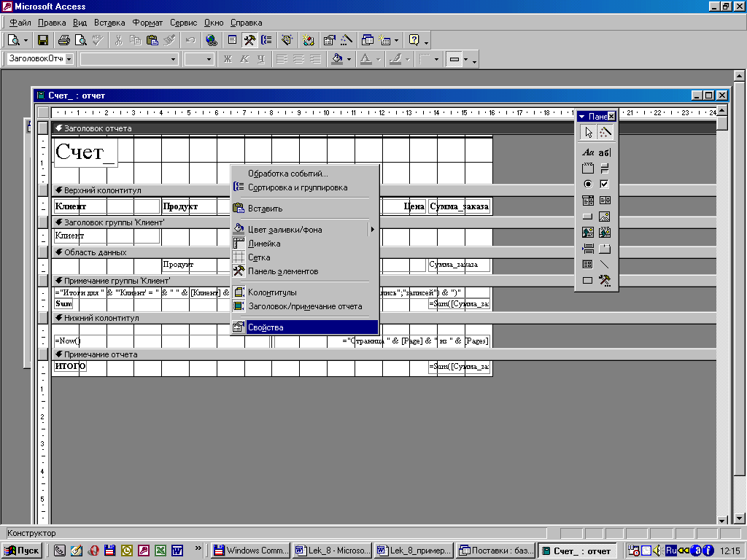Click the Ru language indicator in tray
The width and height of the screenshot is (747, 560).
(671, 551)
